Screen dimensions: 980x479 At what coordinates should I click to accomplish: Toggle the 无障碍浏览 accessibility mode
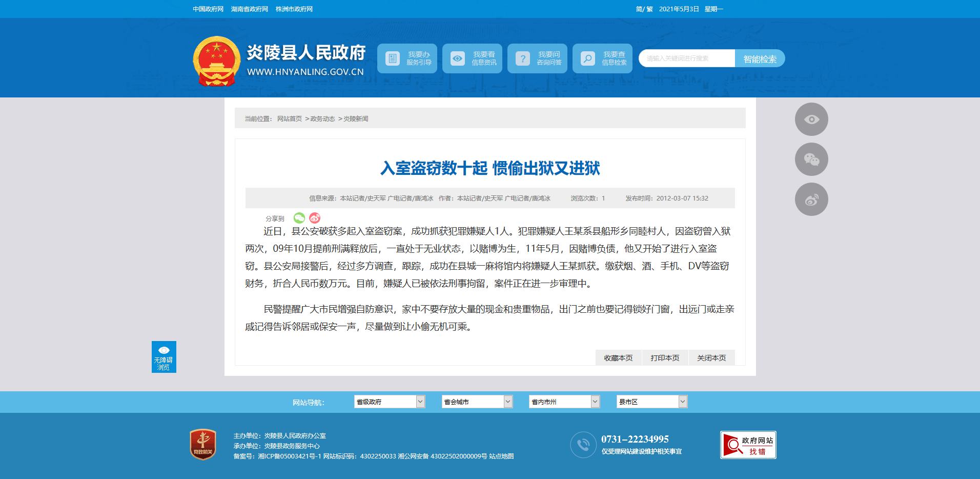[164, 357]
